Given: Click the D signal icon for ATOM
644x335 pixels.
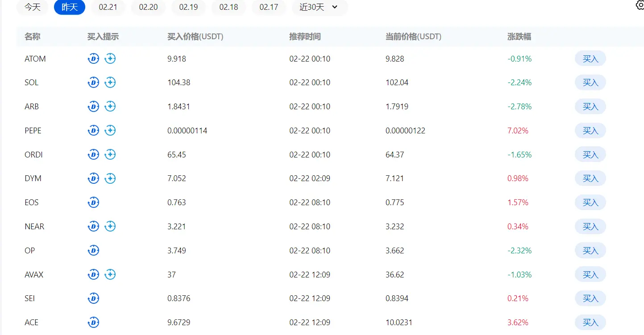Looking at the screenshot, I should 93,58.
